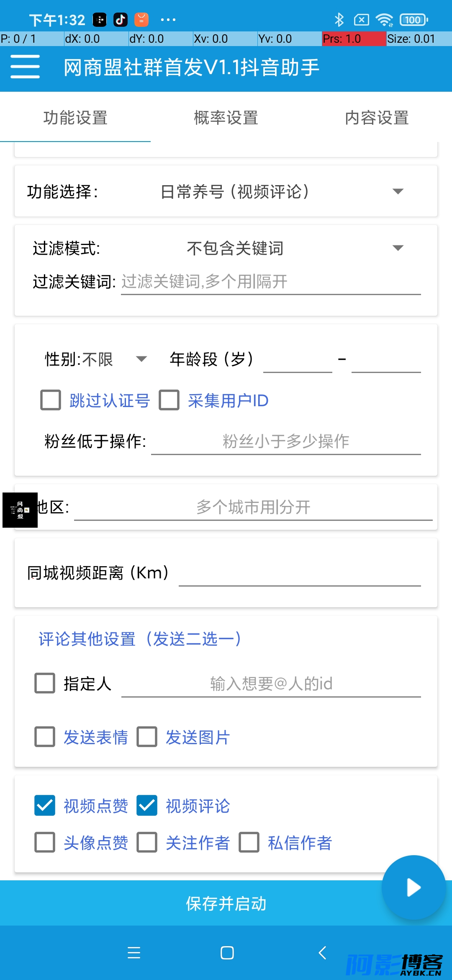Switch to the 内容设置 tab
Image resolution: width=452 pixels, height=980 pixels.
tap(377, 118)
